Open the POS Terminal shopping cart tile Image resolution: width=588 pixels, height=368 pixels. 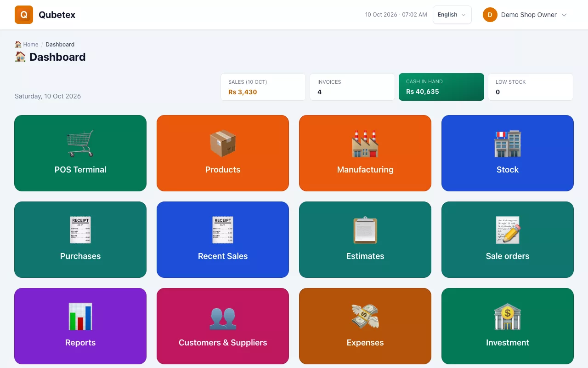click(x=80, y=153)
